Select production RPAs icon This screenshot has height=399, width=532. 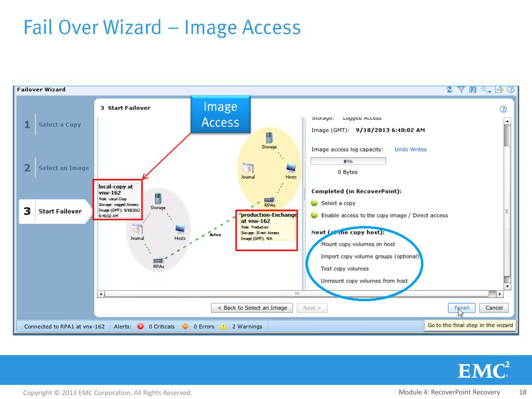click(x=269, y=199)
